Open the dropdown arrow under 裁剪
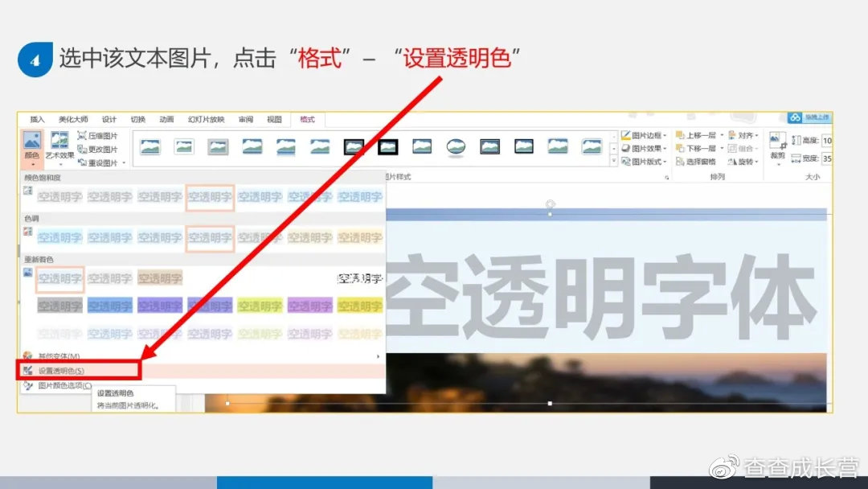 777,164
